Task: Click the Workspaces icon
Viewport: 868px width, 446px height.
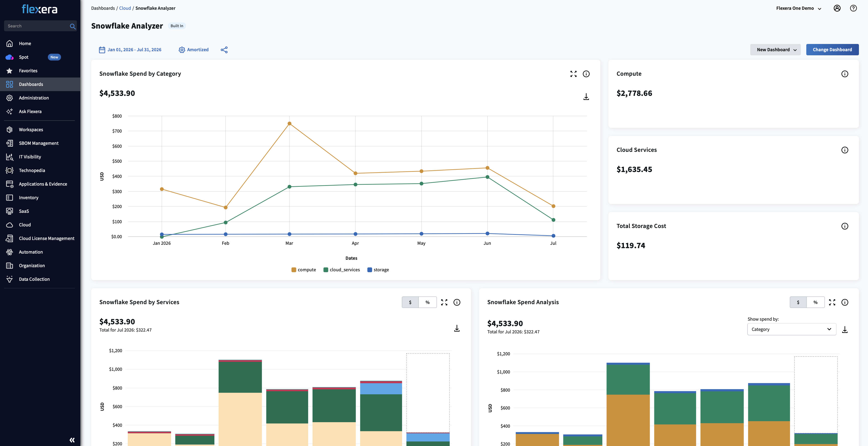Action: coord(10,130)
